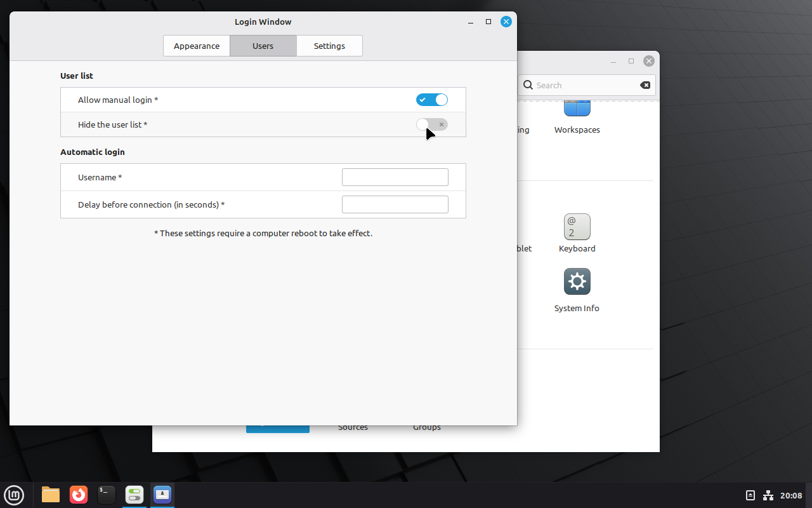
Task: Switch to the Settings tab
Action: [x=329, y=46]
